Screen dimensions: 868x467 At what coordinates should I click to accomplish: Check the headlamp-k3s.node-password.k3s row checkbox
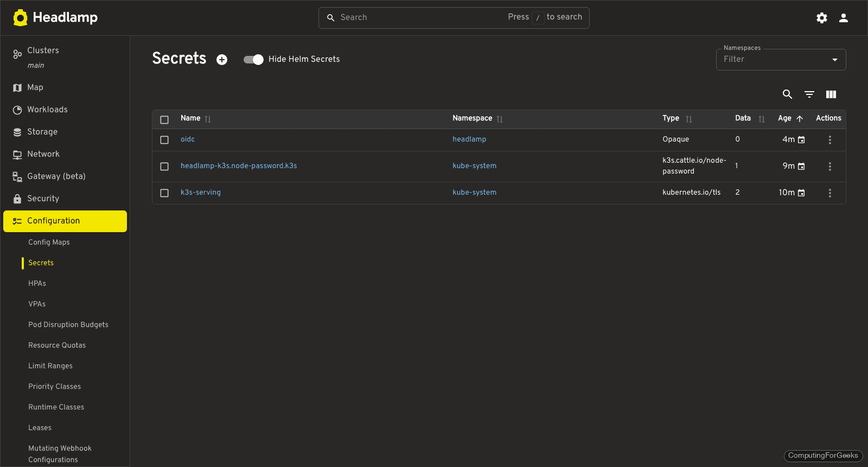coord(164,167)
